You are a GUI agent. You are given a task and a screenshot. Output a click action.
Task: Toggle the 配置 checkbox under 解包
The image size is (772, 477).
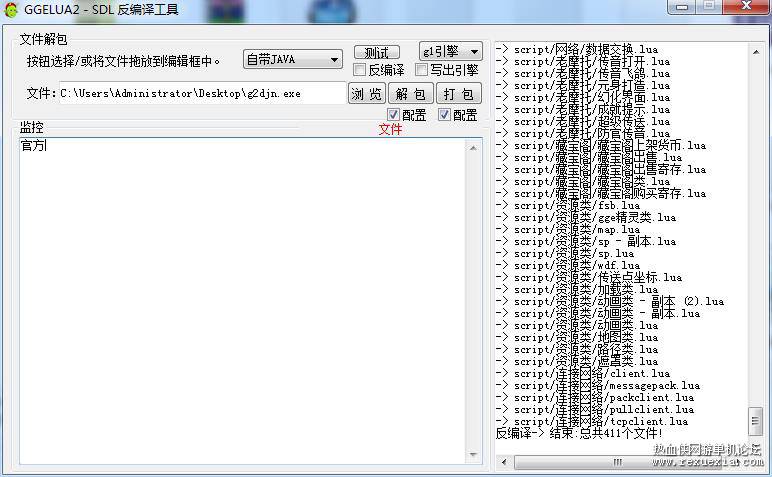393,115
